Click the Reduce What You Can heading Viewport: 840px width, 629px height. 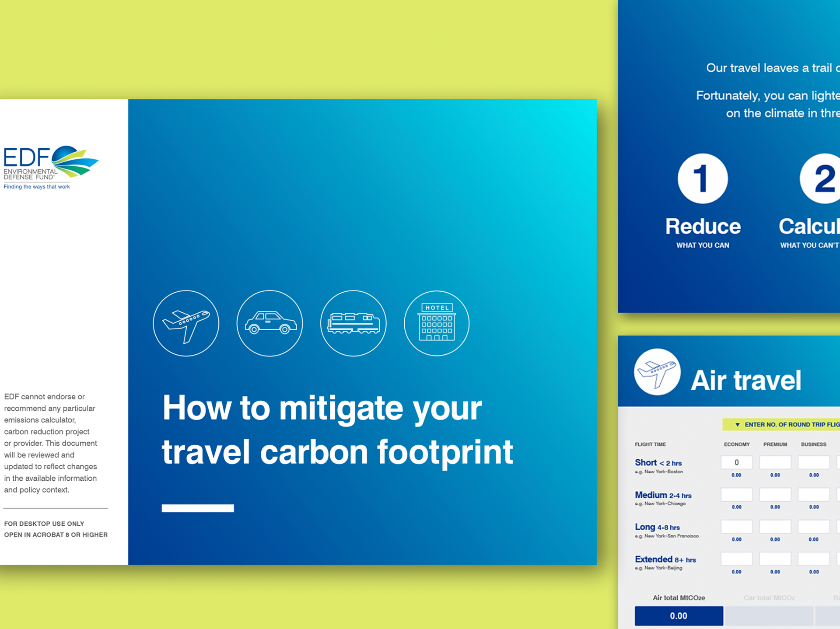703,227
